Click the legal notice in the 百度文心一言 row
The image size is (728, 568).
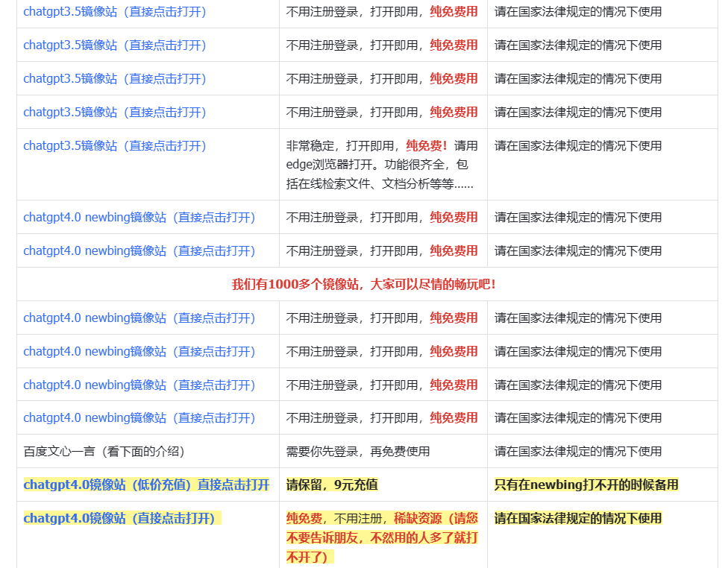click(x=578, y=452)
